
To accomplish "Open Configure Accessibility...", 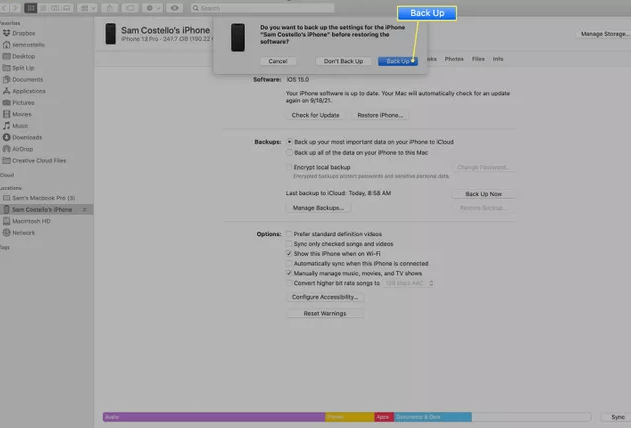I will pyautogui.click(x=325, y=297).
